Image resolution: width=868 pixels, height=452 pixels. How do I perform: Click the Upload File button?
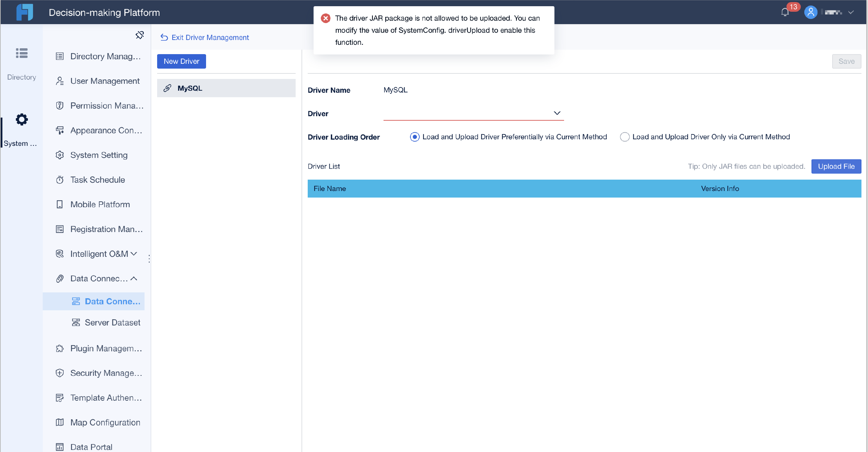[836, 166]
